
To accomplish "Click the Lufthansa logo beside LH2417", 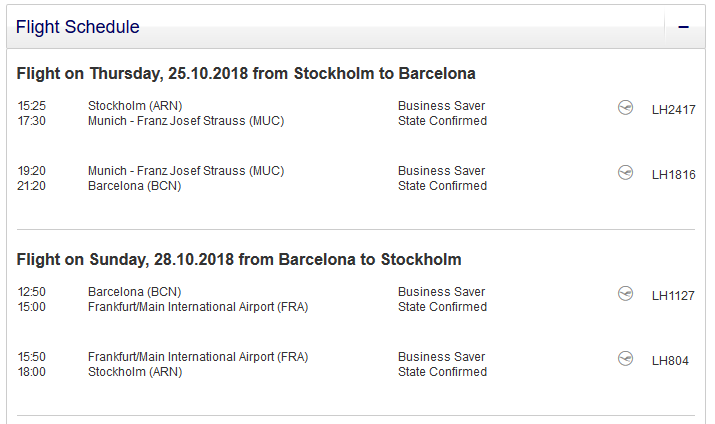I will click(626, 108).
